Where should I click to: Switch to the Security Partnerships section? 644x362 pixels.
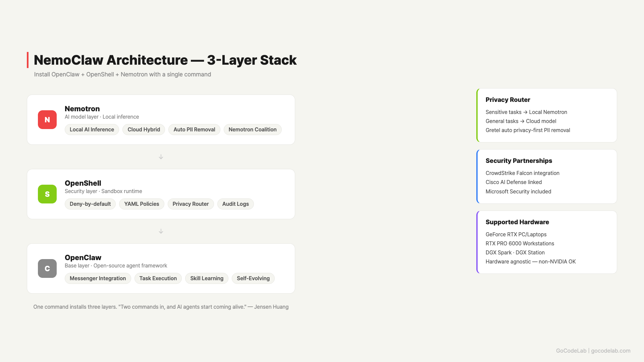point(546,176)
